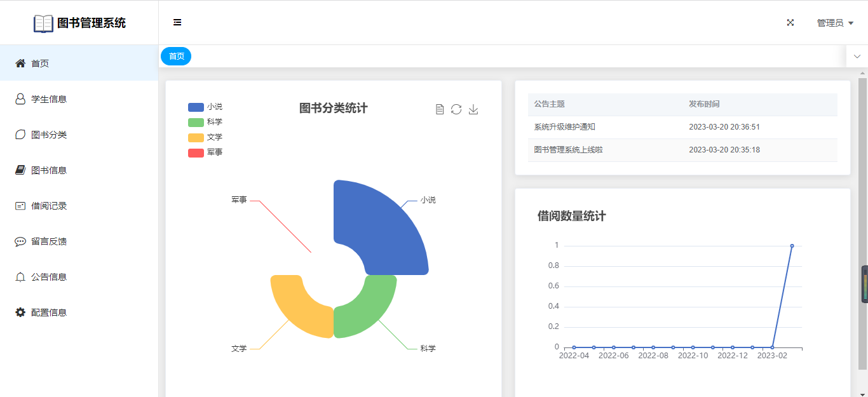Download the pie chart as image
Screen dimensions: 868x397
click(x=473, y=109)
